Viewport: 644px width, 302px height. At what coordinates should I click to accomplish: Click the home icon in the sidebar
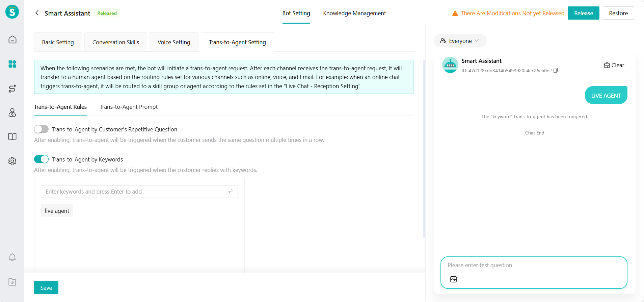pyautogui.click(x=12, y=40)
